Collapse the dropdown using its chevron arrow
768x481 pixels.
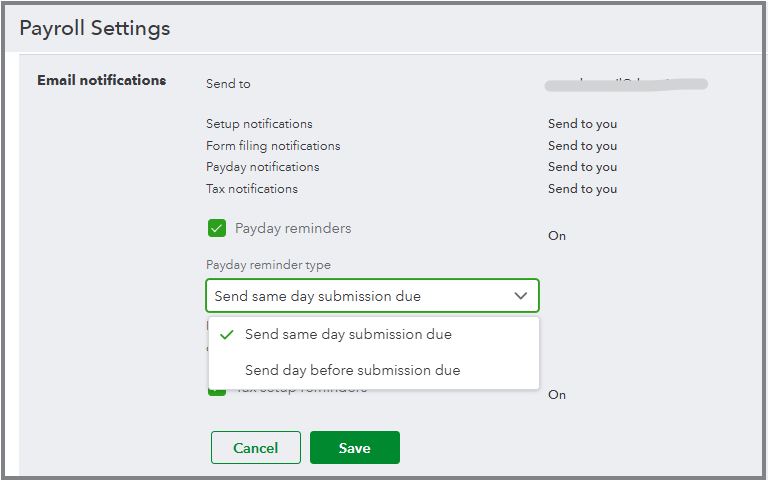(521, 296)
